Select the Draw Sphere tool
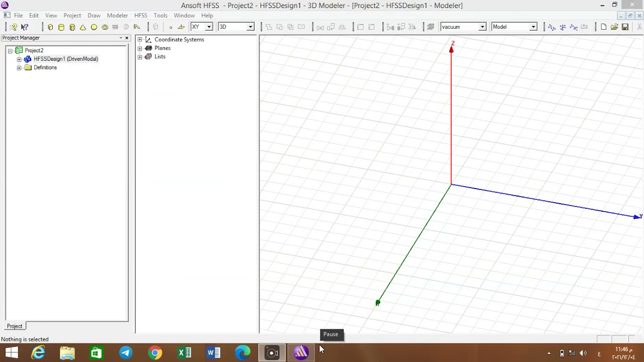Viewport: 644px width, 362px height. tap(94, 27)
